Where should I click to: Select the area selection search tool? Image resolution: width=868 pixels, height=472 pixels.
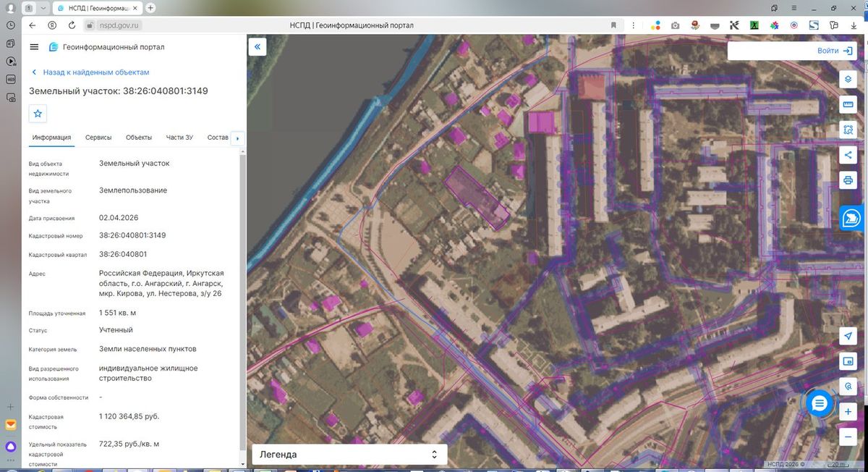point(848,130)
